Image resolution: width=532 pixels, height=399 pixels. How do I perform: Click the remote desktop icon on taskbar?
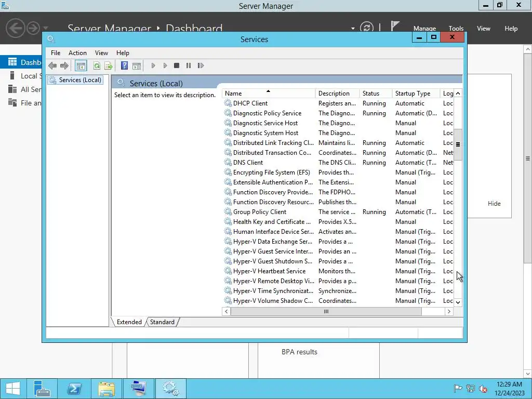click(139, 389)
